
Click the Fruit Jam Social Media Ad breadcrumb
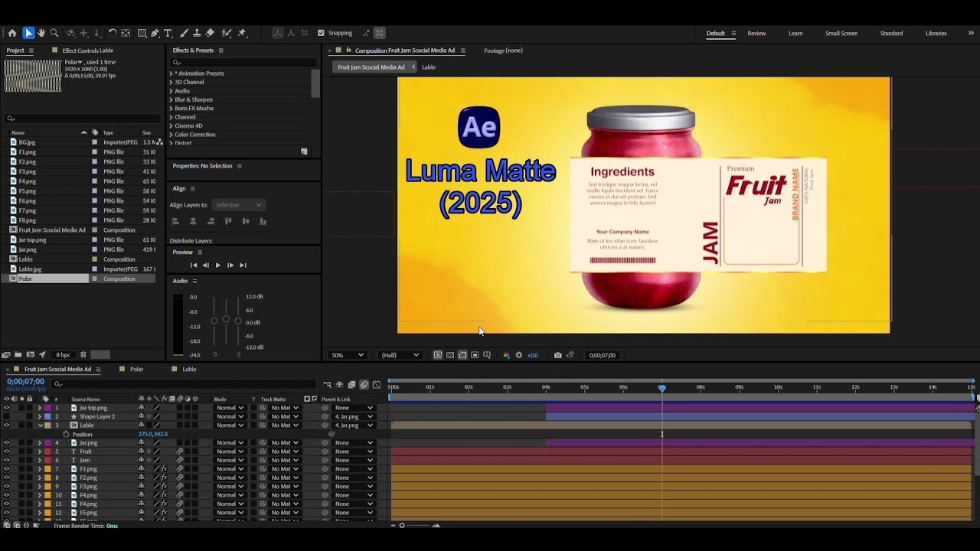pyautogui.click(x=371, y=67)
